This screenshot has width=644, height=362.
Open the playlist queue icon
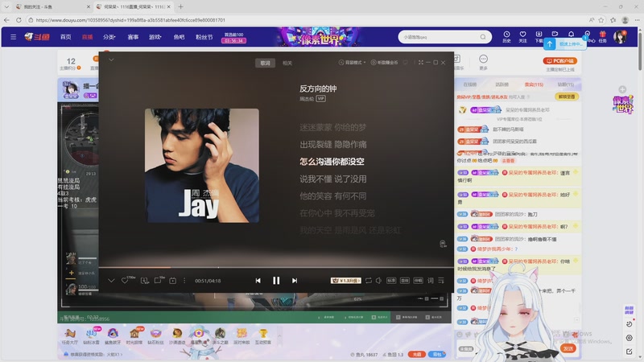(x=441, y=280)
